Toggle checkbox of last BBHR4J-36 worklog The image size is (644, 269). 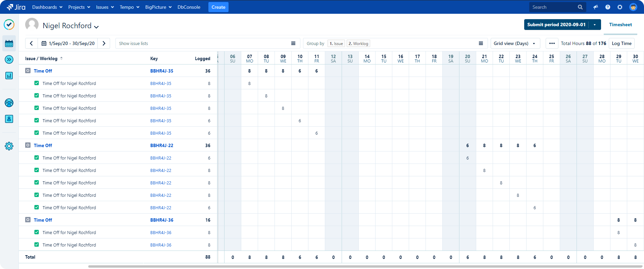point(37,244)
